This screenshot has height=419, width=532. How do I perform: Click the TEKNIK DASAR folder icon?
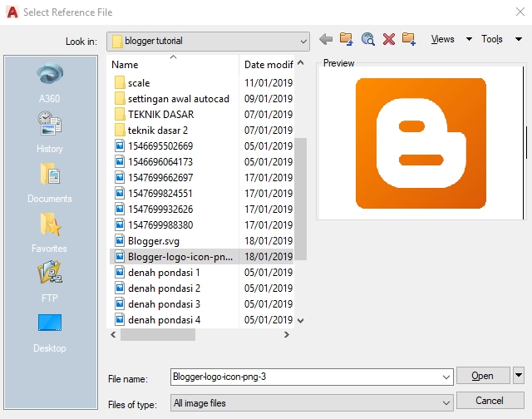pyautogui.click(x=120, y=115)
